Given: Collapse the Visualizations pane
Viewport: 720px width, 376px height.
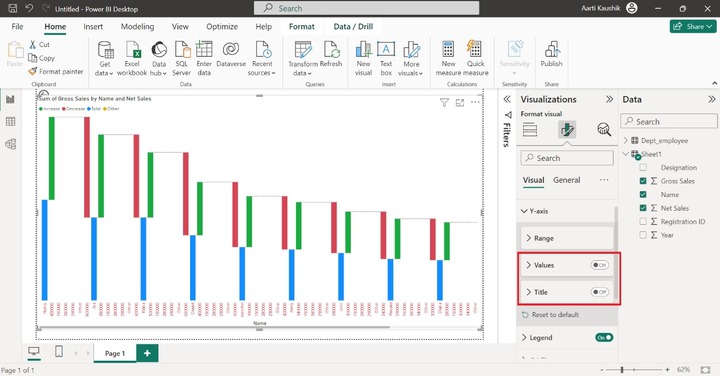Looking at the screenshot, I should (x=609, y=99).
